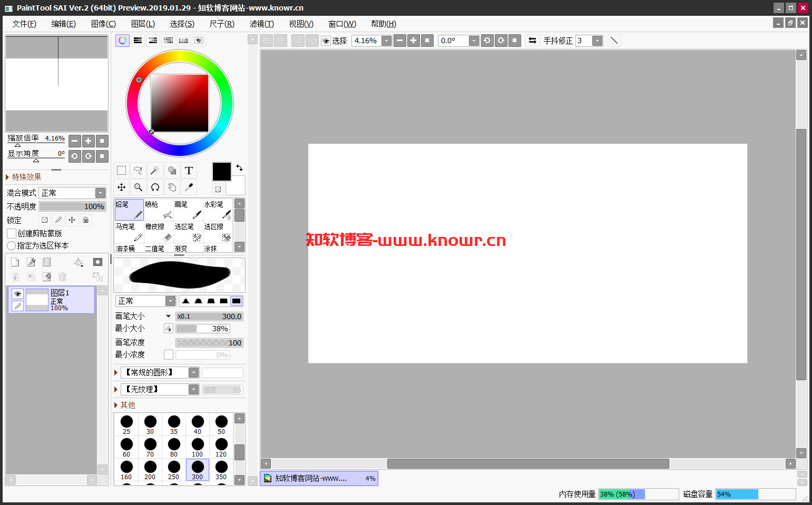This screenshot has width=812, height=505.
Task: Open 手抖修正 value dropdown
Action: [597, 41]
